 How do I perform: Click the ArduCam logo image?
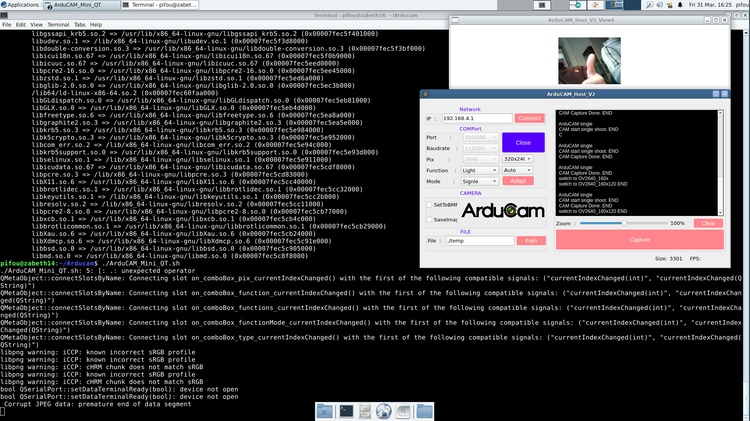click(503, 210)
